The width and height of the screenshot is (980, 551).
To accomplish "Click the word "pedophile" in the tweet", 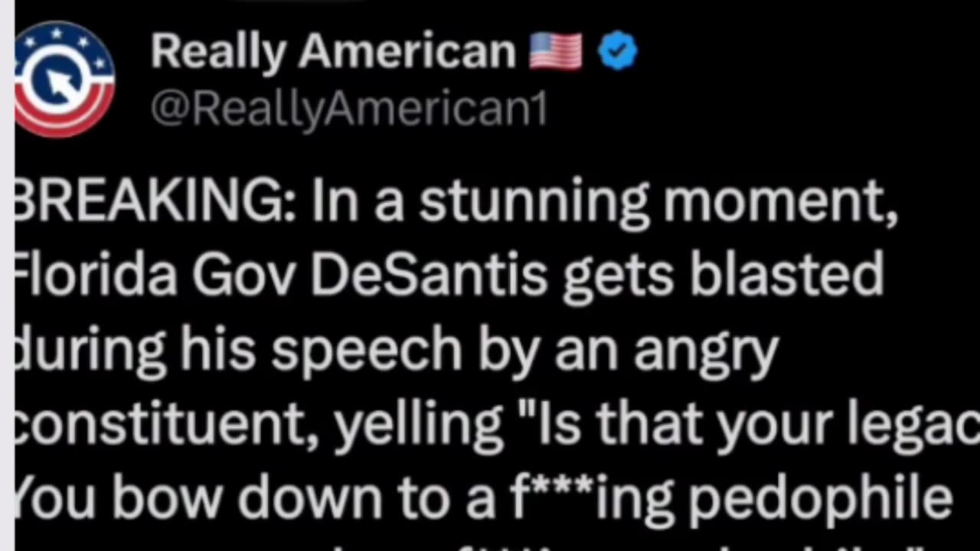I will [819, 499].
